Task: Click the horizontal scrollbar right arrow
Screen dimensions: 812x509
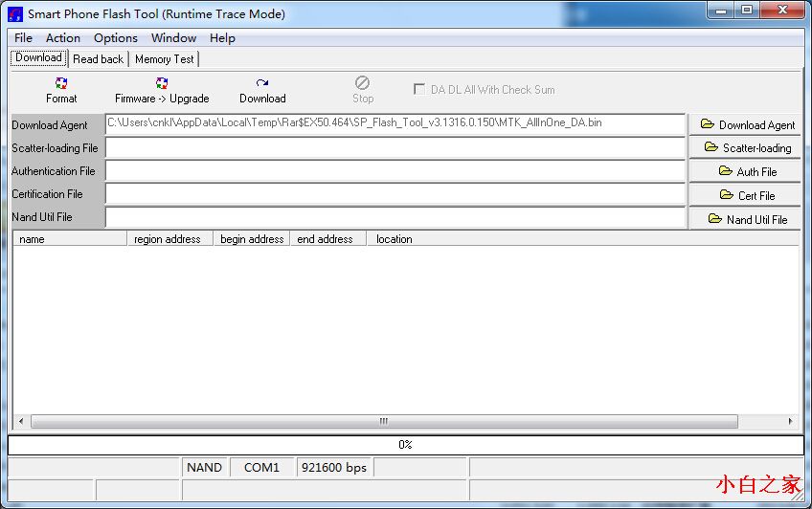Action: point(790,421)
